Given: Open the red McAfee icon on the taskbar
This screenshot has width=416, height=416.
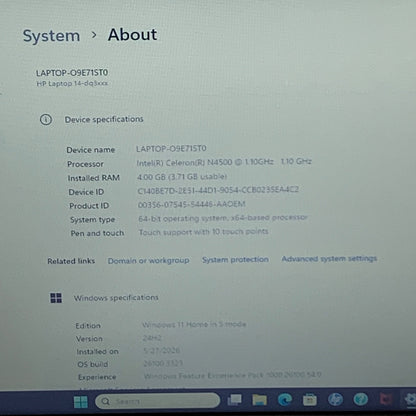Looking at the screenshot, I should [385, 399].
